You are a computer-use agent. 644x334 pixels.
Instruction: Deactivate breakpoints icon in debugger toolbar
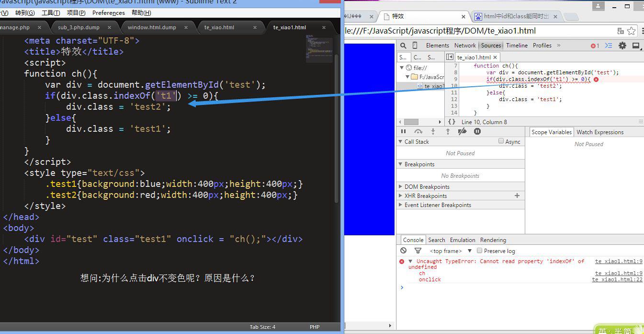coord(462,131)
